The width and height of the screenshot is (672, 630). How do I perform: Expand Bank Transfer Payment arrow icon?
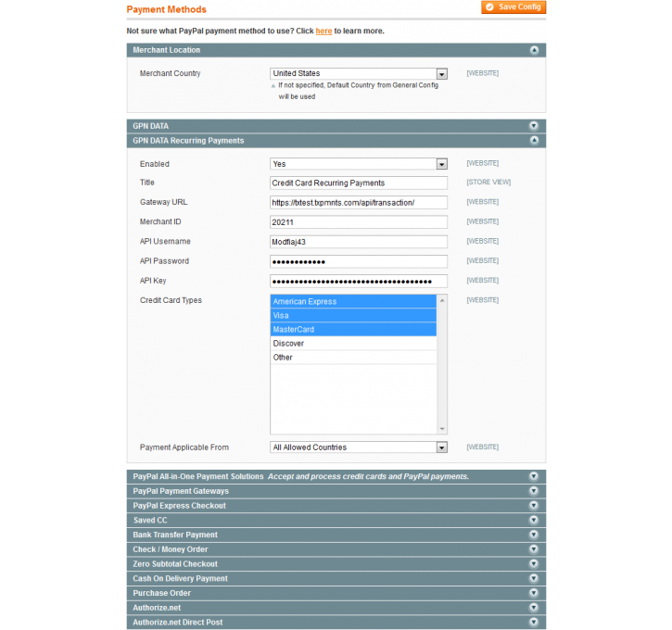pos(534,535)
